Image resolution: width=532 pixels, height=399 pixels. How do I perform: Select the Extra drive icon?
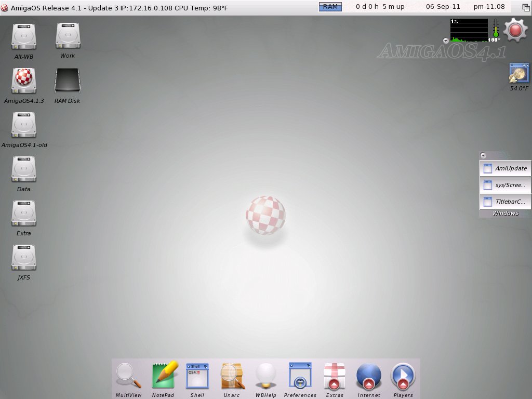pos(24,213)
